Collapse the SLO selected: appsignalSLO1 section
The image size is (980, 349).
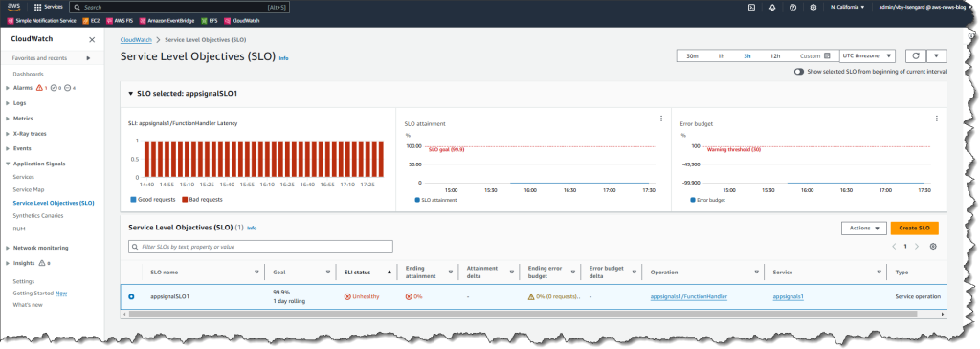(130, 93)
